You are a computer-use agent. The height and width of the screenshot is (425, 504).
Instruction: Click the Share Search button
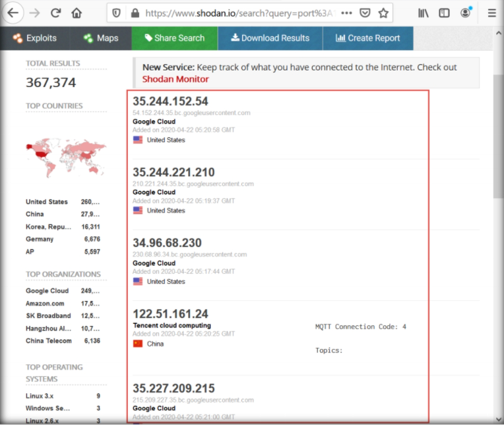click(175, 38)
